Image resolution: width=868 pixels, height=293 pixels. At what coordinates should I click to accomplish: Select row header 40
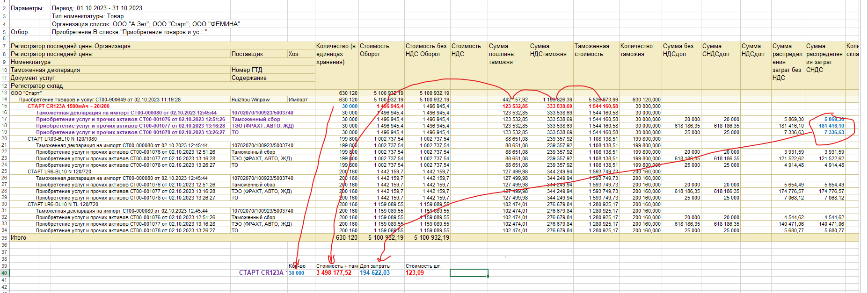click(4, 273)
